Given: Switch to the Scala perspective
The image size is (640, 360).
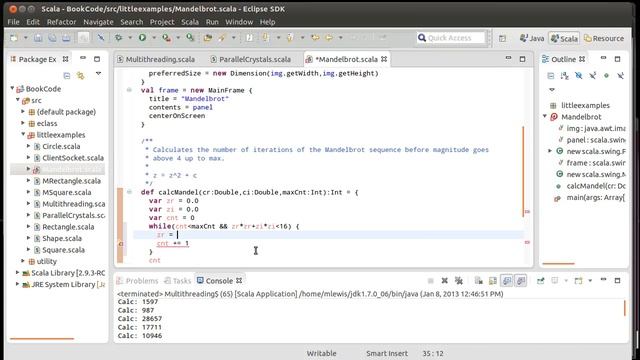Looking at the screenshot, I should [x=564, y=38].
